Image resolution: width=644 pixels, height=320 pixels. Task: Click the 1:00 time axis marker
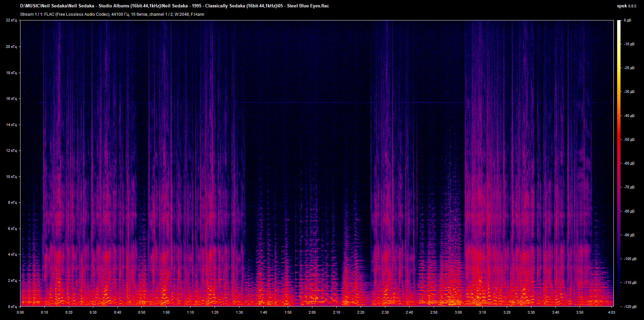point(166,312)
